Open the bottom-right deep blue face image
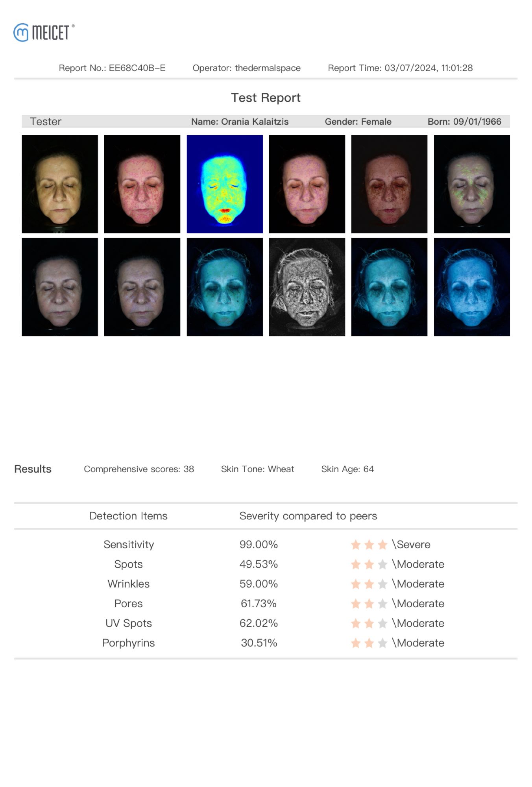 click(x=471, y=287)
